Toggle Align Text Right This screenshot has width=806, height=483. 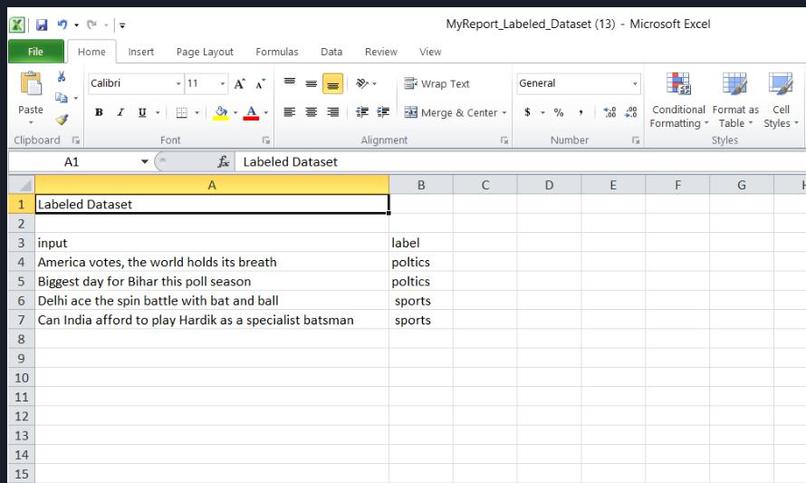click(333, 112)
